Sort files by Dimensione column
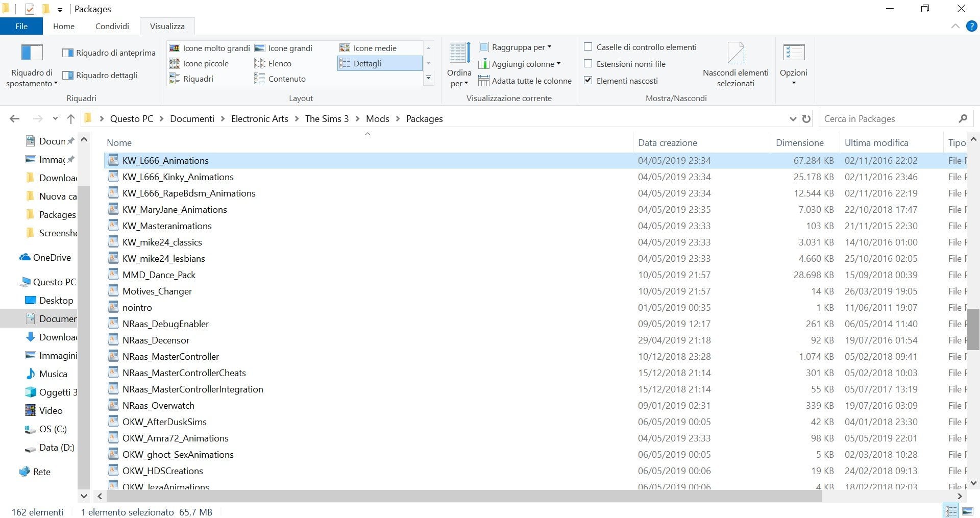 [x=805, y=143]
